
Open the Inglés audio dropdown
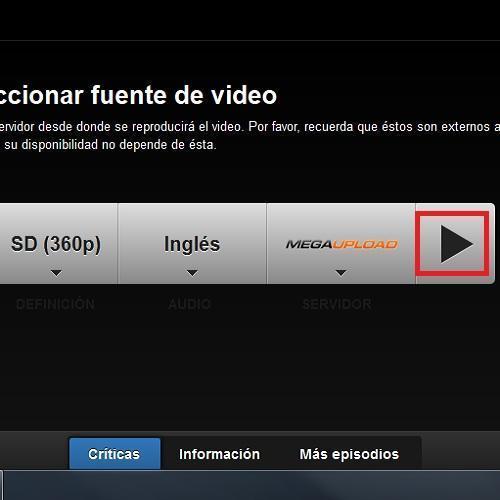(192, 244)
